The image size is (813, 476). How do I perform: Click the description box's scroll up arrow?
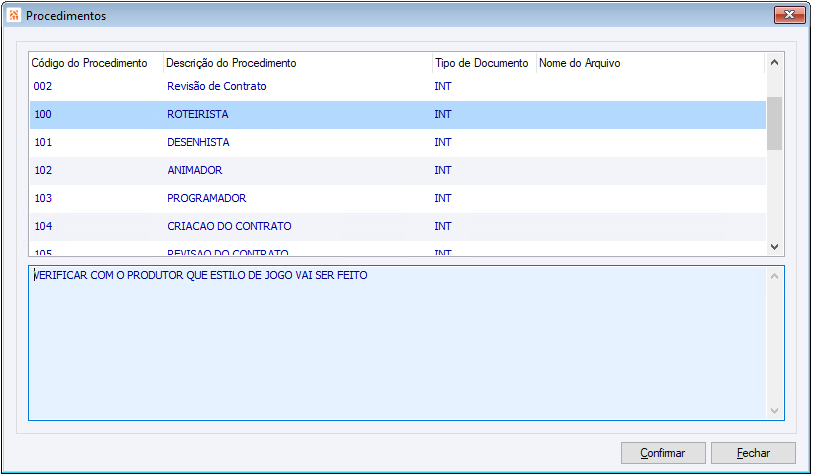click(x=775, y=276)
